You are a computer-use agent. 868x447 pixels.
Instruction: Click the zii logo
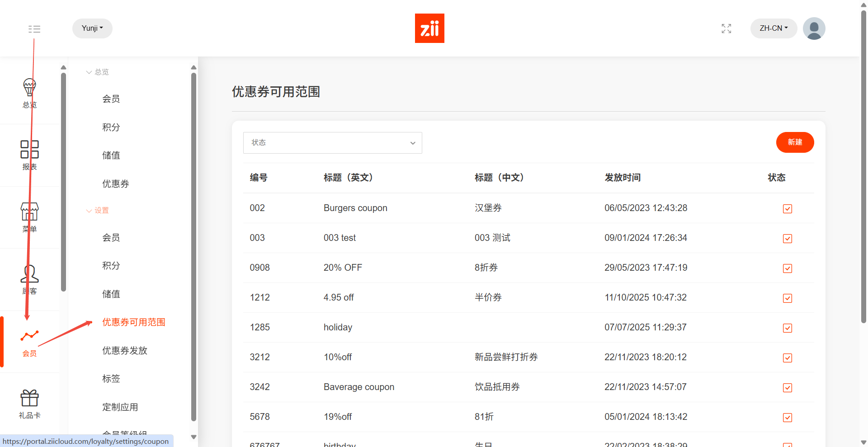pos(429,28)
